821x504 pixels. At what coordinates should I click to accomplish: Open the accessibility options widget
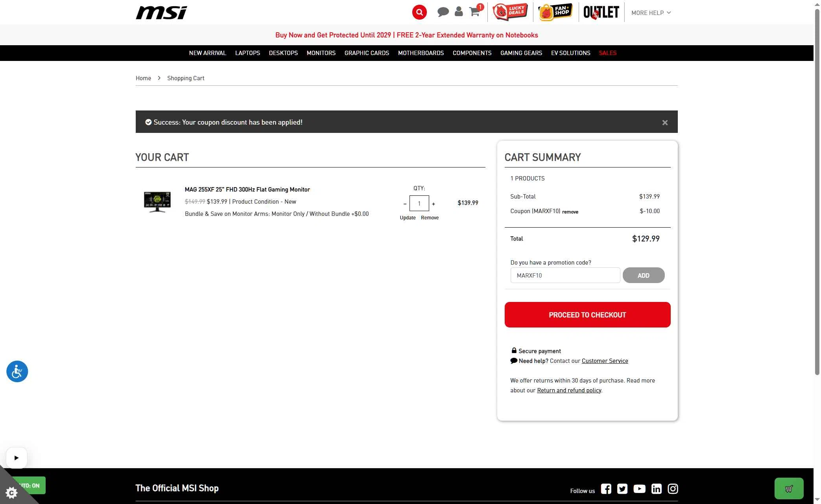tap(17, 372)
